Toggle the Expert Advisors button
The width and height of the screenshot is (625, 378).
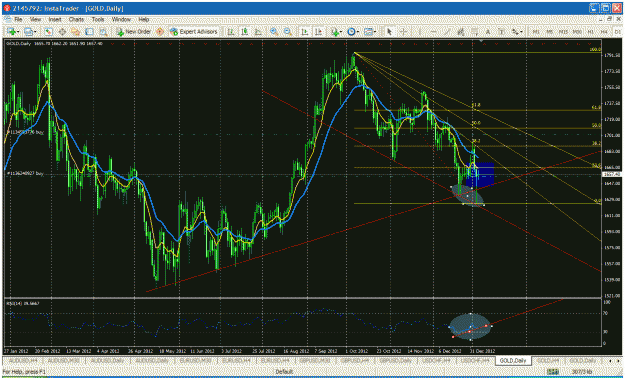[193, 32]
